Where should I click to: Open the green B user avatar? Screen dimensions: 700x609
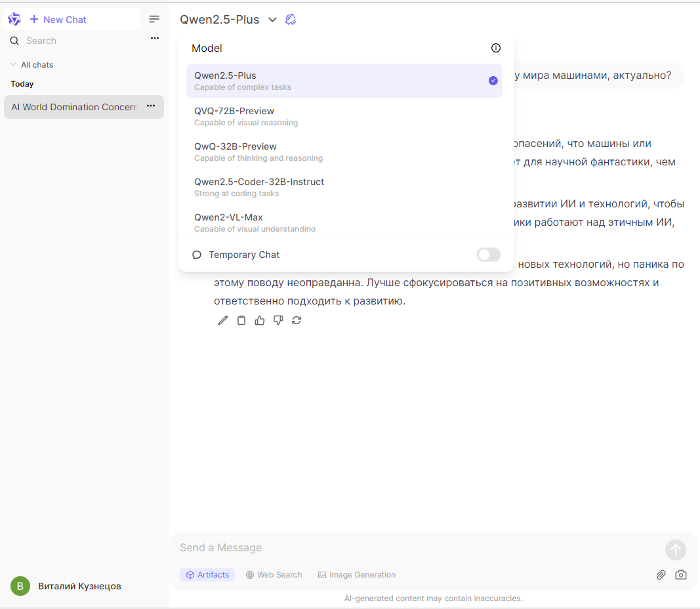pyautogui.click(x=20, y=586)
